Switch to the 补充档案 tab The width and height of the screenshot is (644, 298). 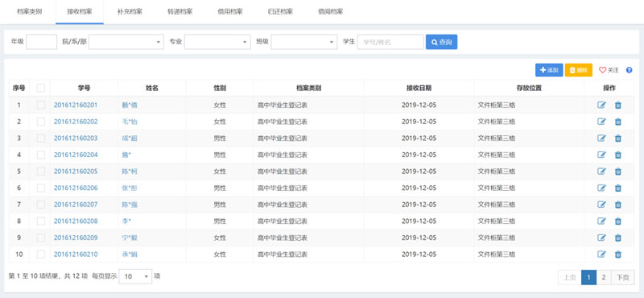(x=130, y=11)
